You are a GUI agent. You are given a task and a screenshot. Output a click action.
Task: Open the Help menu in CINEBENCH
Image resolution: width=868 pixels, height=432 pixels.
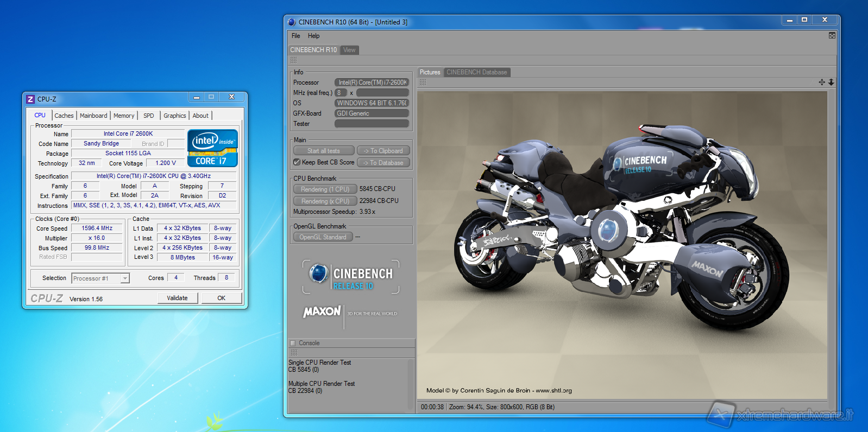point(313,36)
